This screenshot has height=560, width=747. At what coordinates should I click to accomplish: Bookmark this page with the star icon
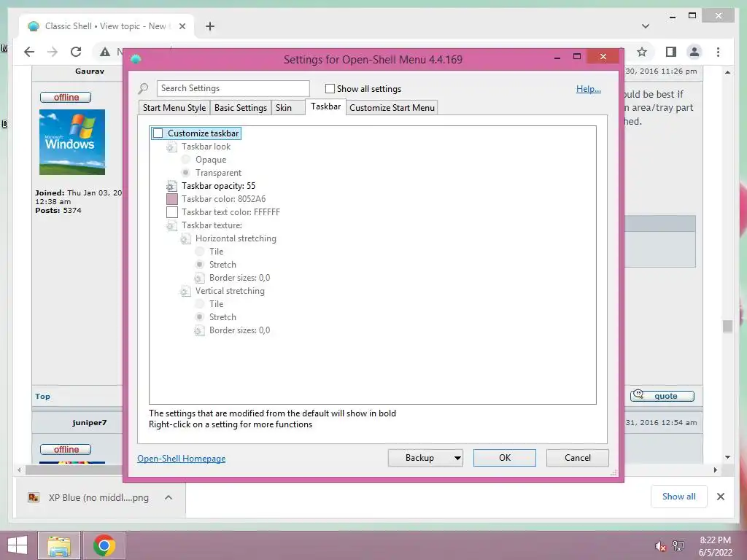coord(642,52)
